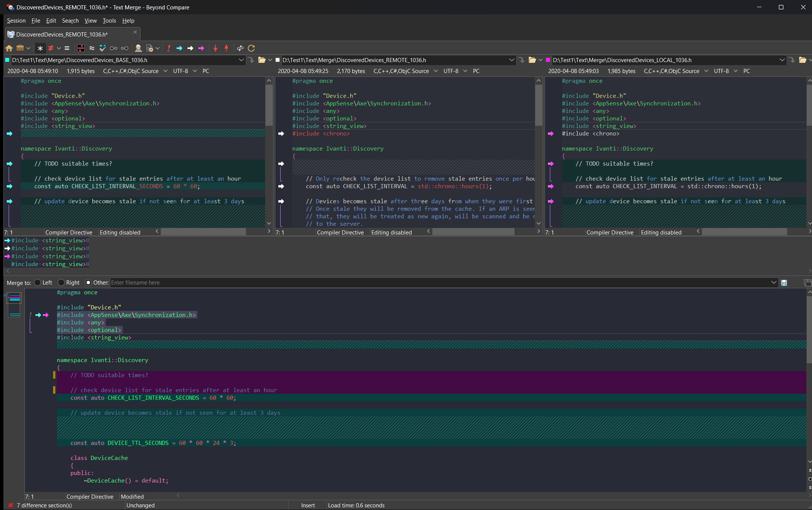Close the DiscoveredDevices_REMOTE_1036.h tab
This screenshot has height=510, width=812.
click(135, 32)
